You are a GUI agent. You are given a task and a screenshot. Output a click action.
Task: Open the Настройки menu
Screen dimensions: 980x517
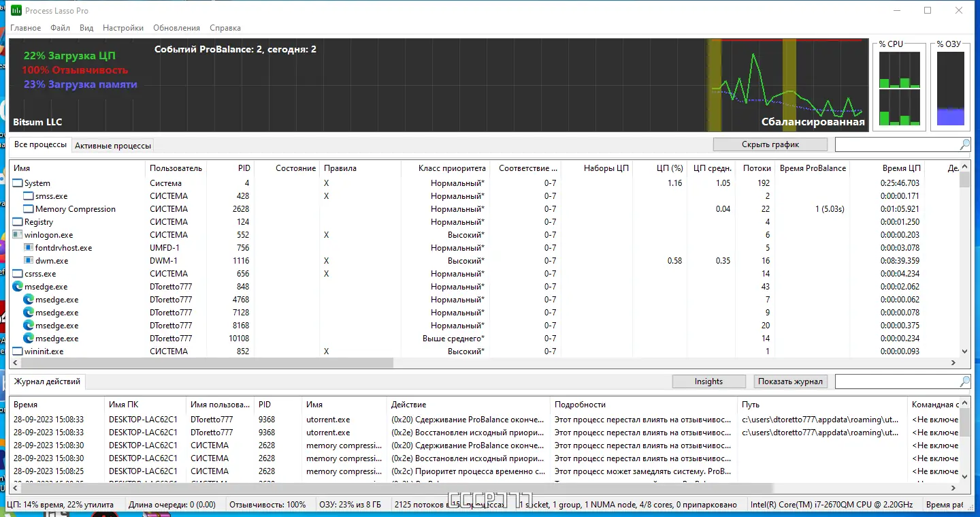pyautogui.click(x=123, y=28)
